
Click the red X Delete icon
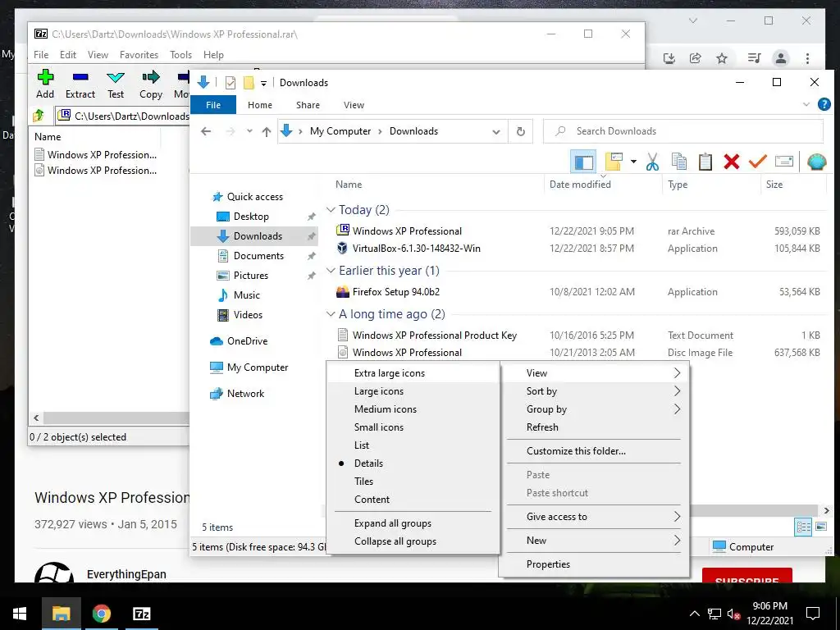click(x=731, y=162)
